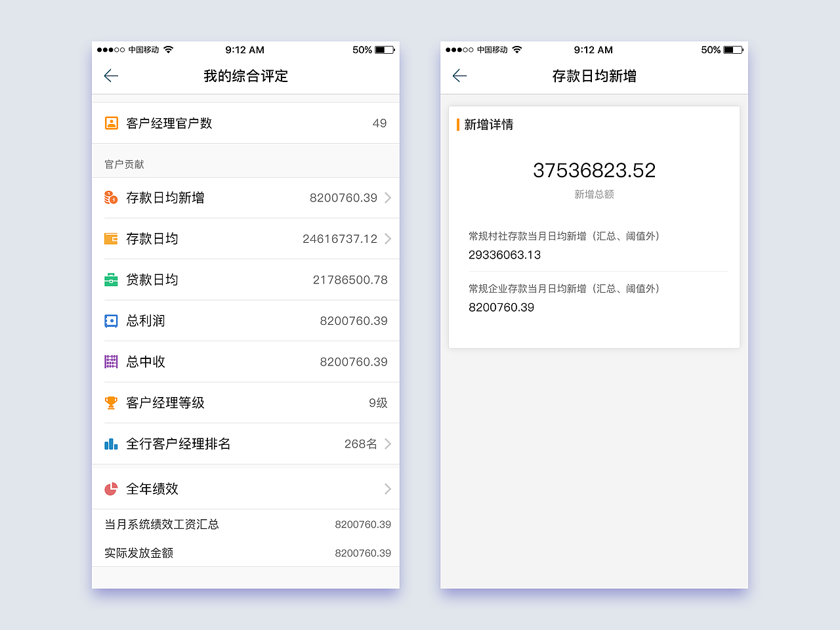Click the green briefcase icon for 贷款日均

[111, 280]
